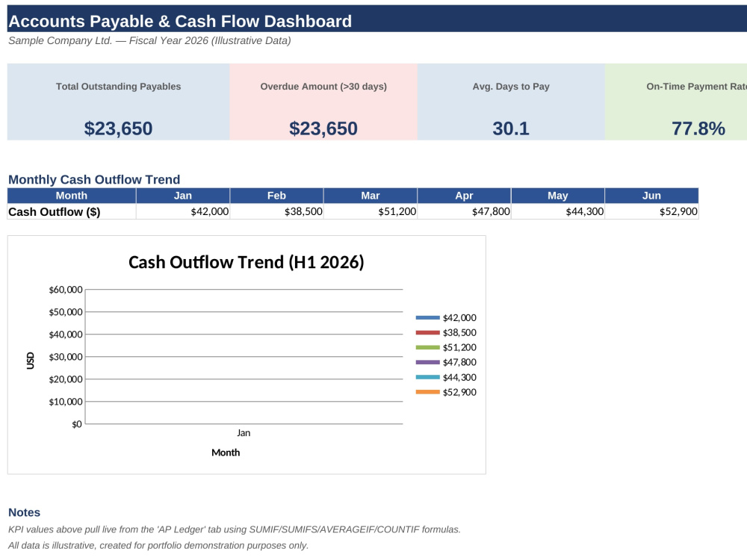Click the Cash Outflow Trend (H1 2026) chart title

click(x=247, y=262)
